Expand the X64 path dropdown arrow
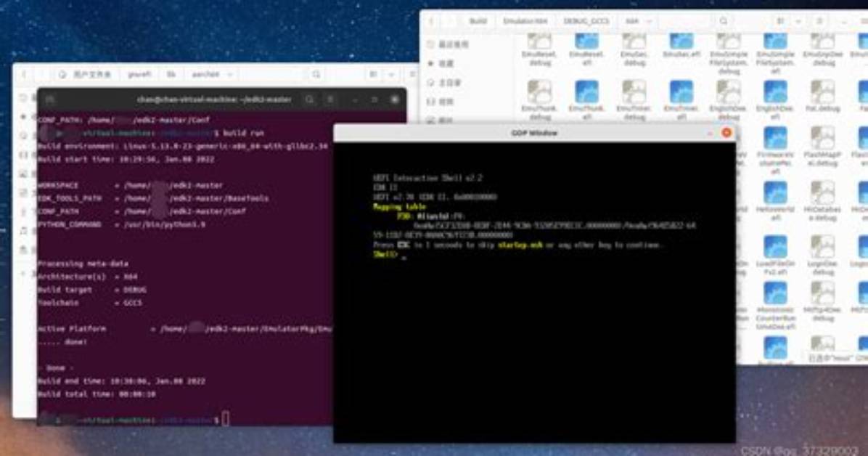Image resolution: width=868 pixels, height=456 pixels. point(649,21)
